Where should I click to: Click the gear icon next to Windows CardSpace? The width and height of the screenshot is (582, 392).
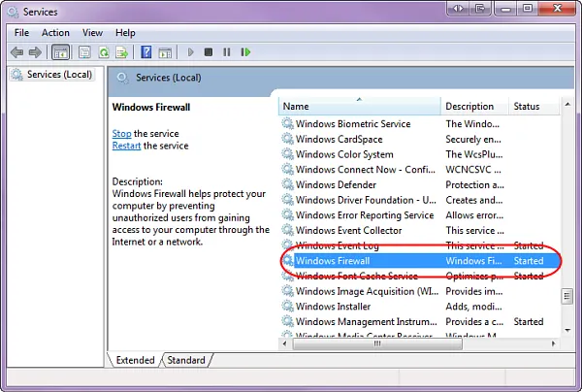pyautogui.click(x=287, y=139)
